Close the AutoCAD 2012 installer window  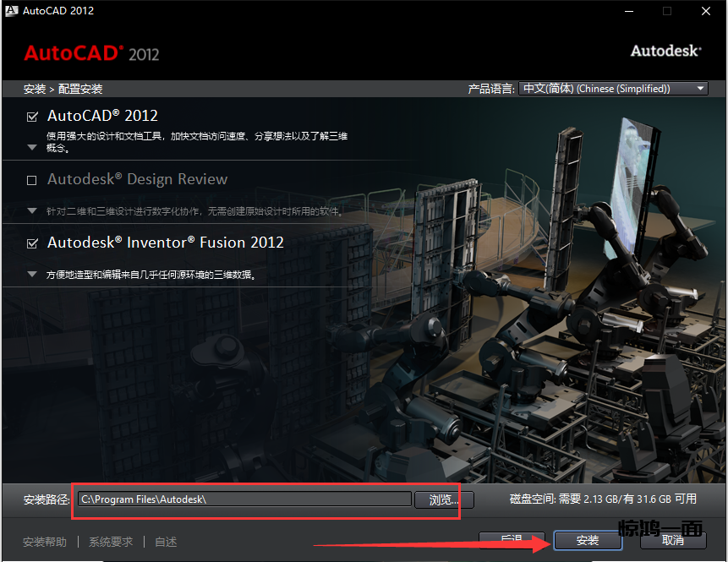pyautogui.click(x=706, y=11)
